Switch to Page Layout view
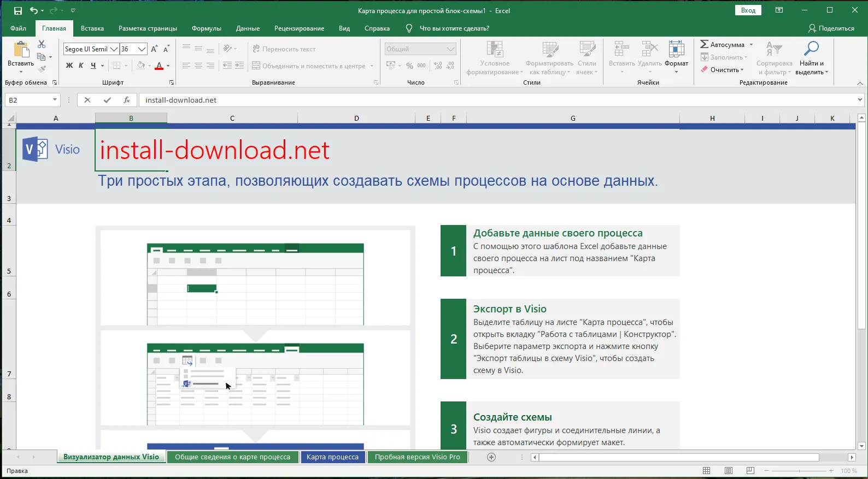 pos(729,471)
